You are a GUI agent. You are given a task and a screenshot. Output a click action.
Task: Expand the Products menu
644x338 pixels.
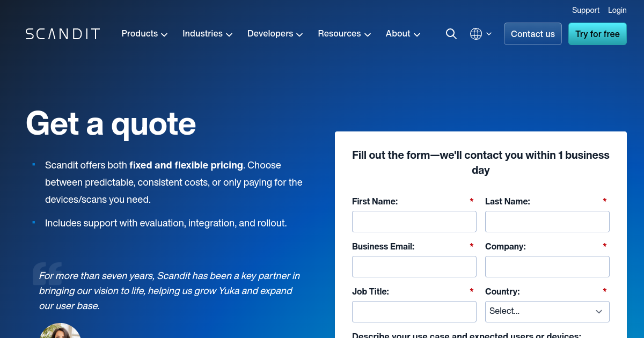(x=144, y=34)
